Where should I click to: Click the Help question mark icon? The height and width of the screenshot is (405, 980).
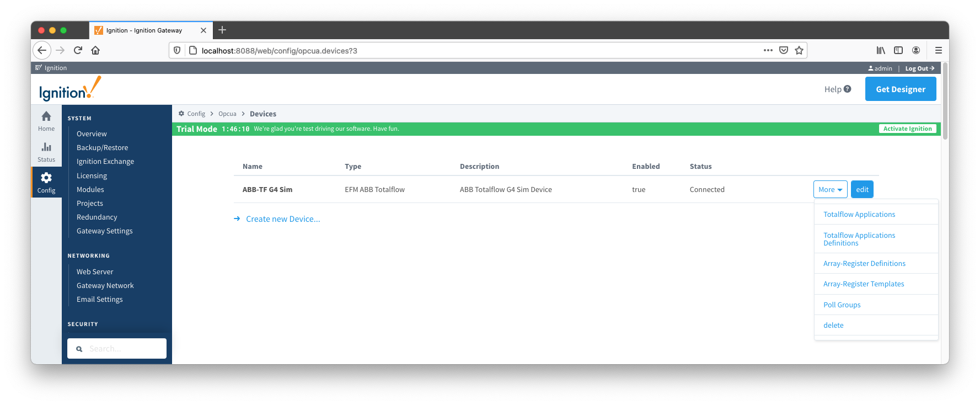pos(848,89)
